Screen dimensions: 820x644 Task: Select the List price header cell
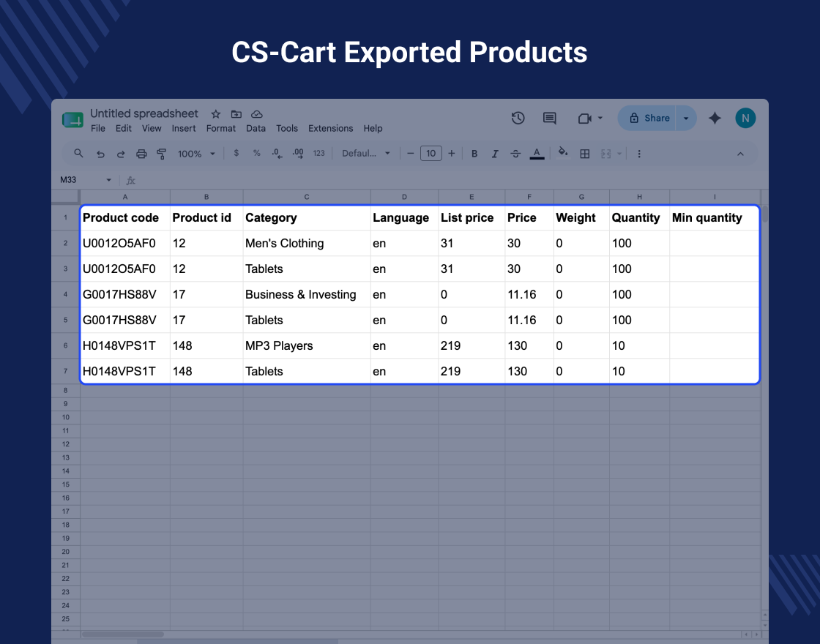point(471,217)
